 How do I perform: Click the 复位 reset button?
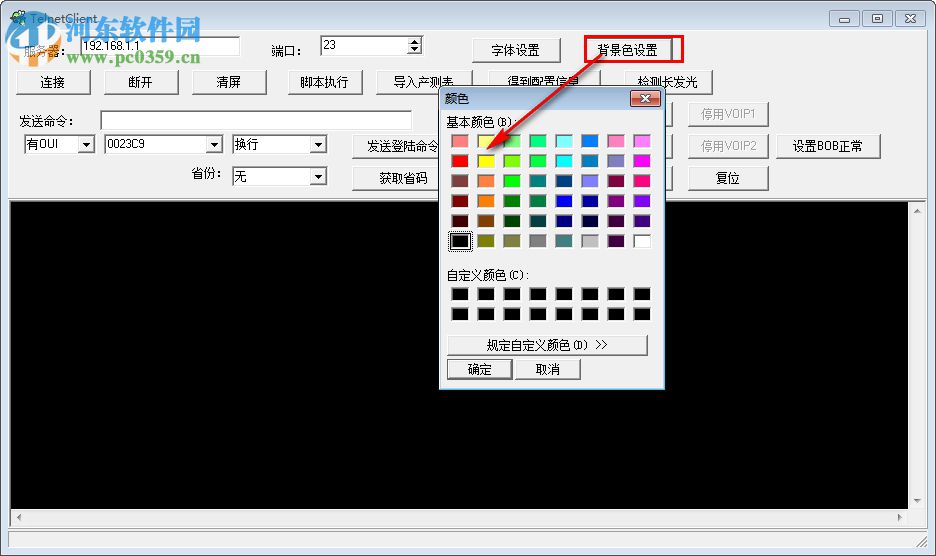[728, 179]
